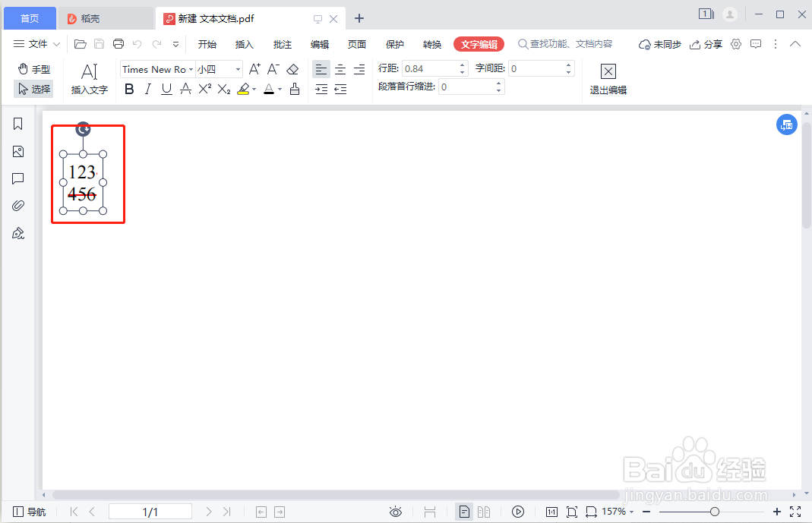Switch to 手型 hand tool mode
The height and width of the screenshot is (523, 812).
tap(33, 68)
